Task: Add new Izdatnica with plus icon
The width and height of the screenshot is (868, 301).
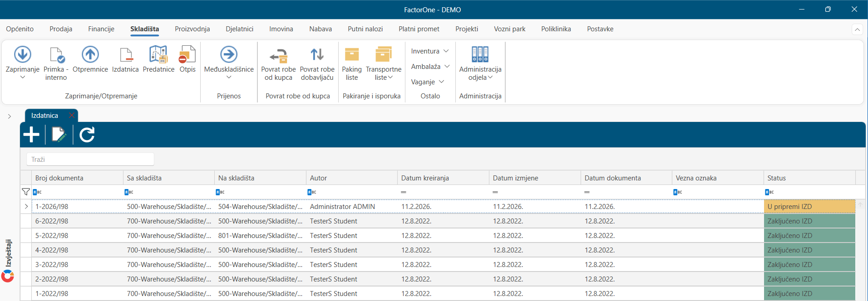Action: [x=31, y=135]
